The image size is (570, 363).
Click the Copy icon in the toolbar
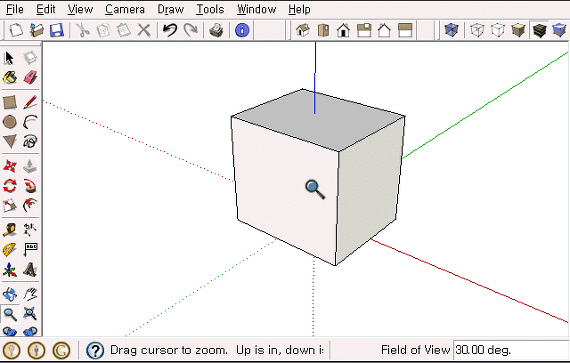[x=103, y=30]
